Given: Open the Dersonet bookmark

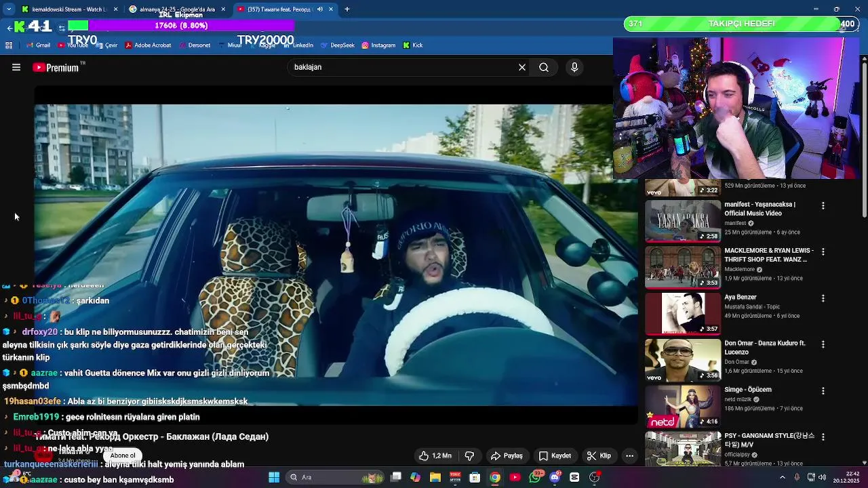Looking at the screenshot, I should coord(195,45).
